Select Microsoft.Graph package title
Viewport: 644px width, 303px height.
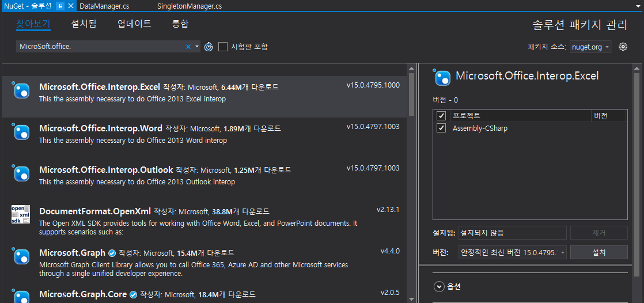[73, 252]
